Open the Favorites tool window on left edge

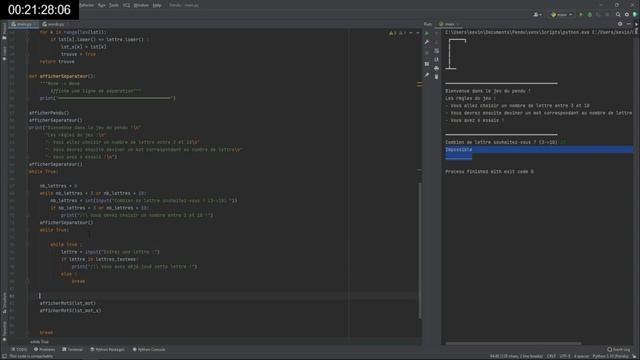(x=4, y=330)
